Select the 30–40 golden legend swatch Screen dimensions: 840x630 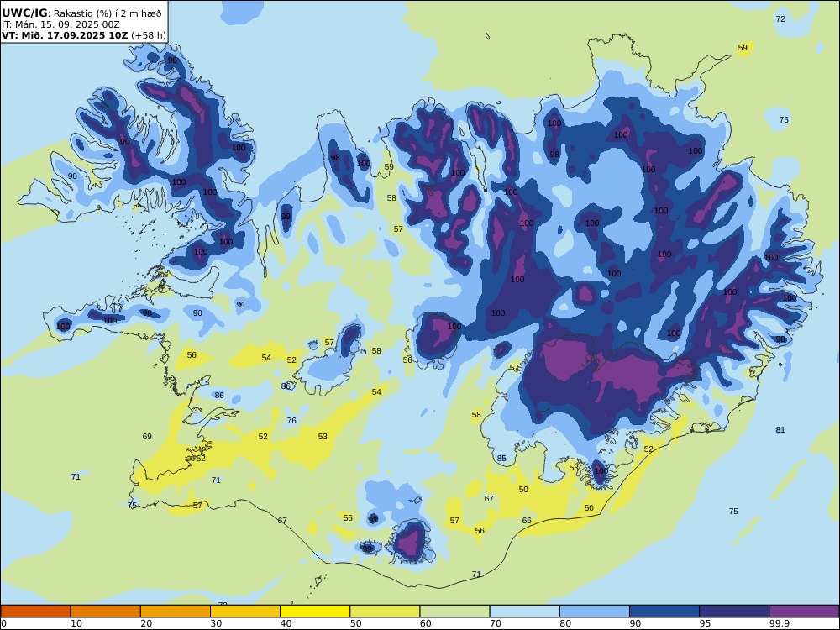click(x=245, y=612)
